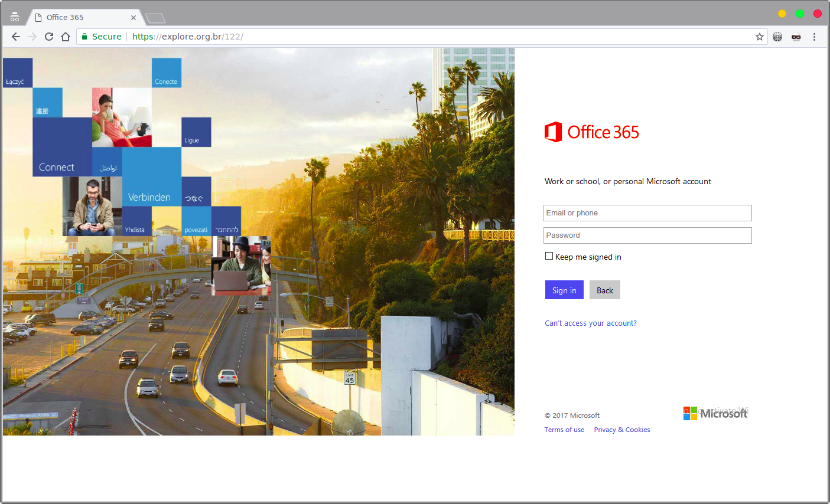This screenshot has height=504, width=830.
Task: Click the green maximize window button
Action: 800,14
